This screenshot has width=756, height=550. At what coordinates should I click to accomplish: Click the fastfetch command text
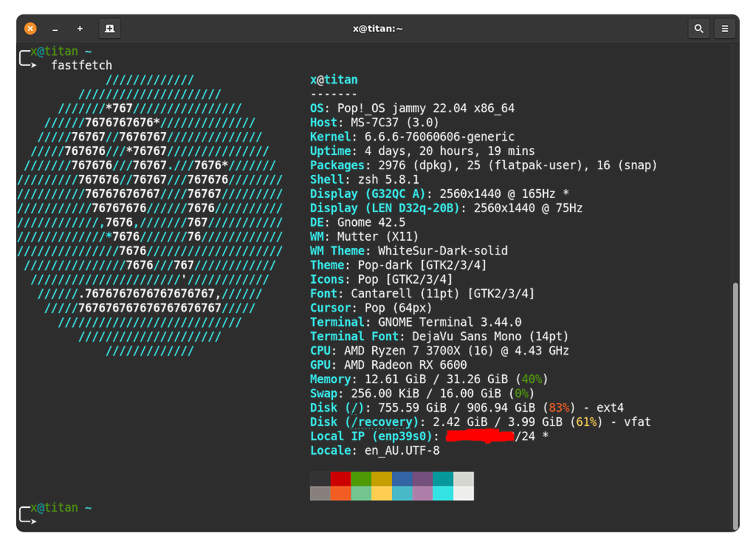(81, 65)
